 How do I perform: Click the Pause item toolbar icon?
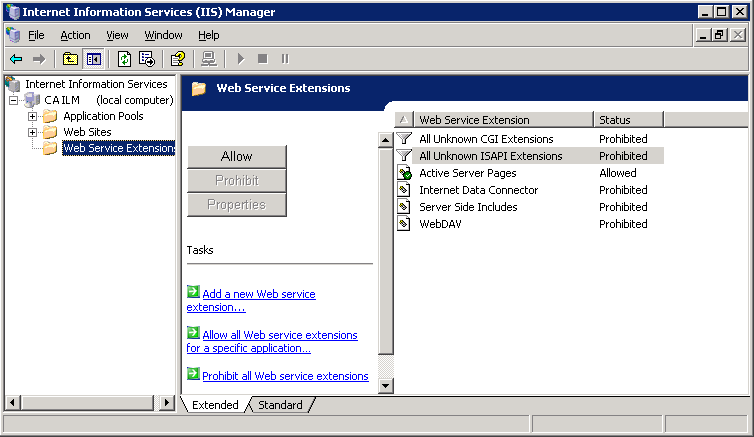tap(285, 59)
